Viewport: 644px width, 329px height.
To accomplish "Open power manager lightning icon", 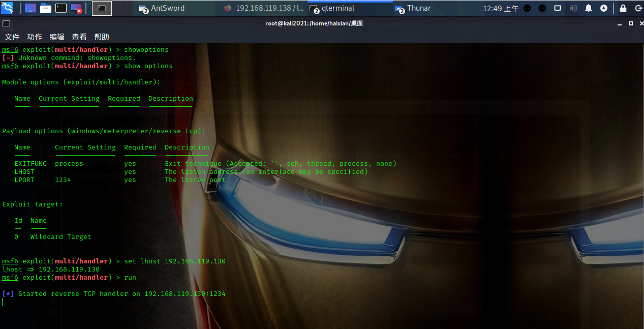I will pos(604,8).
